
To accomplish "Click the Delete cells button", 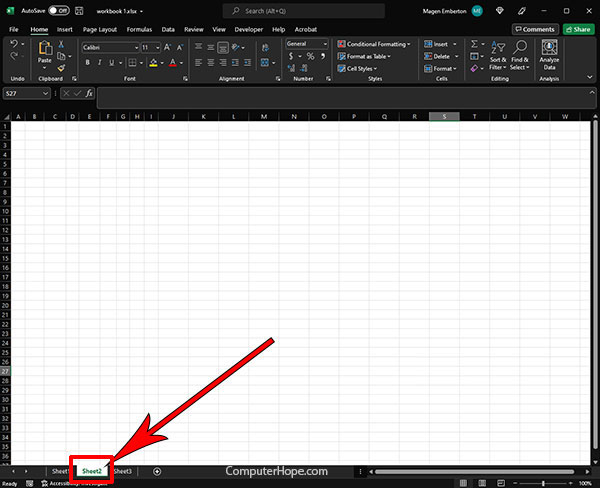I will 441,56.
